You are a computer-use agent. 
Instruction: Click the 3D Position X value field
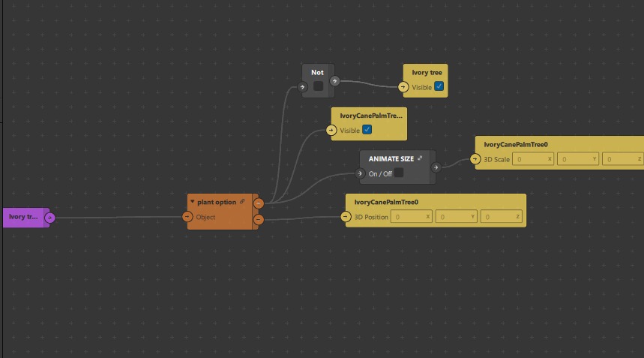pyautogui.click(x=412, y=217)
